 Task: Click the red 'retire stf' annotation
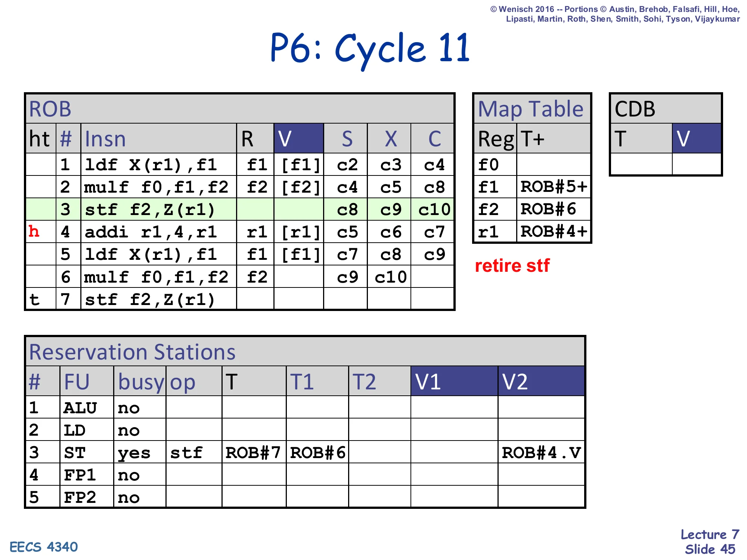point(512,266)
